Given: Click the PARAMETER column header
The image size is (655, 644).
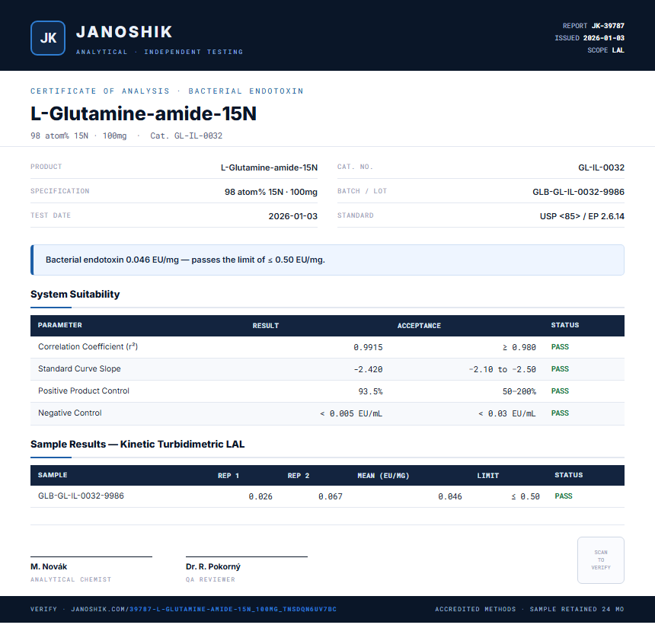Looking at the screenshot, I should 59,325.
